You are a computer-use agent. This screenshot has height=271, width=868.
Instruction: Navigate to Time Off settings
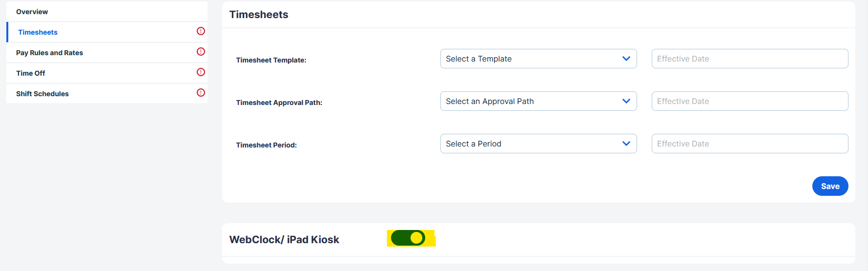[x=107, y=73]
